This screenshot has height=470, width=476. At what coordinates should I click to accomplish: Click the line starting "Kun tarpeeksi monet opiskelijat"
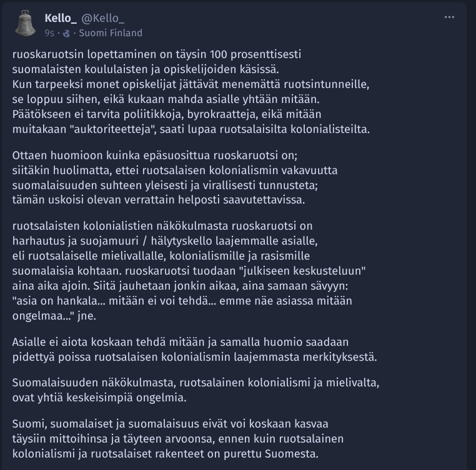pos(191,84)
